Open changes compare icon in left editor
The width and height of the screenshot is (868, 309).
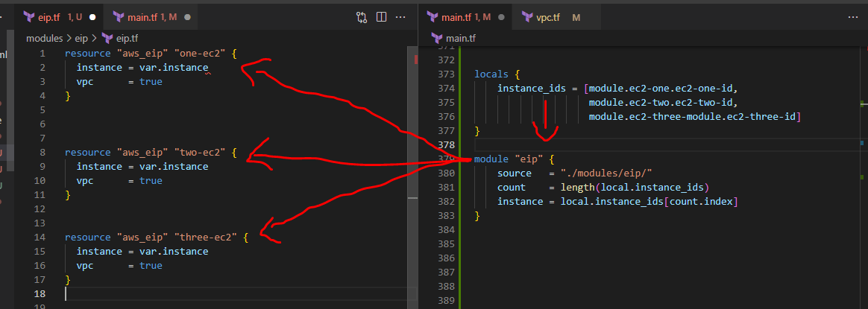click(x=362, y=17)
